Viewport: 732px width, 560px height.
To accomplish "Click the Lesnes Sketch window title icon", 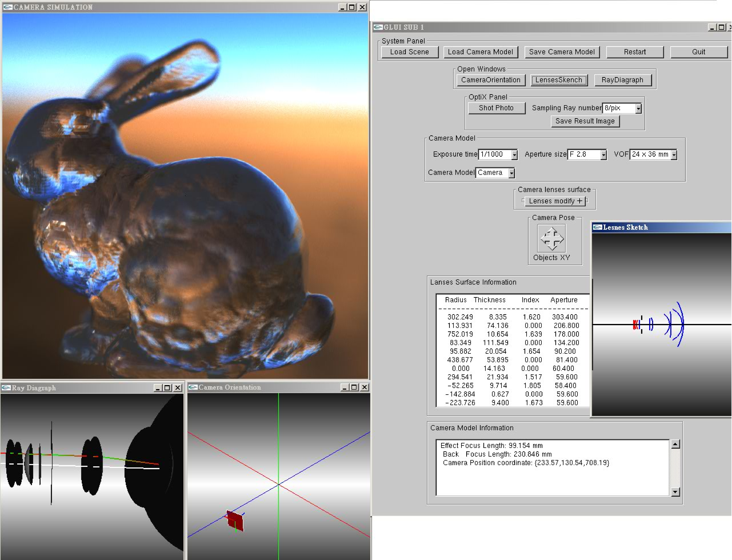I will tap(597, 227).
